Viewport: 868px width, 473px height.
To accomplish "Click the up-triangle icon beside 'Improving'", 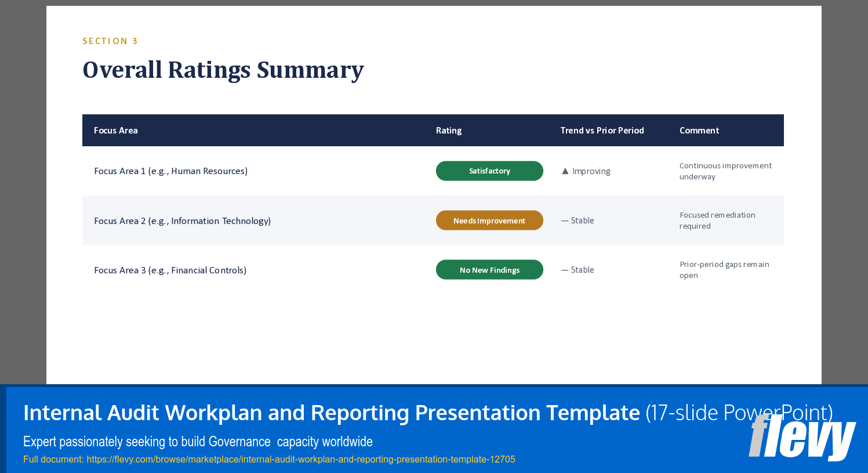I will pos(565,171).
